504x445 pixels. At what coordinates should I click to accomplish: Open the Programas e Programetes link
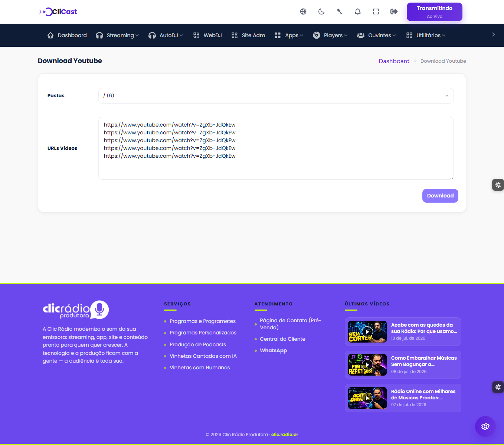pos(203,321)
